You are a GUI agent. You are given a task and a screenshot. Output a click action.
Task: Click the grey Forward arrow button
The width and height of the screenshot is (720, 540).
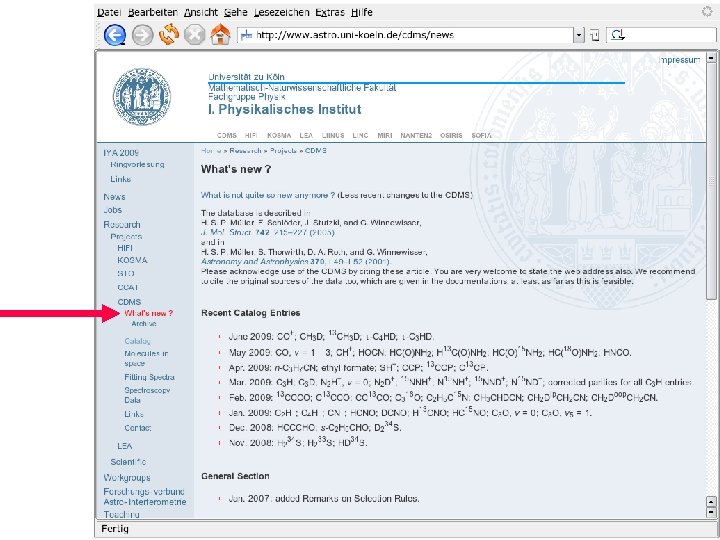[x=143, y=35]
